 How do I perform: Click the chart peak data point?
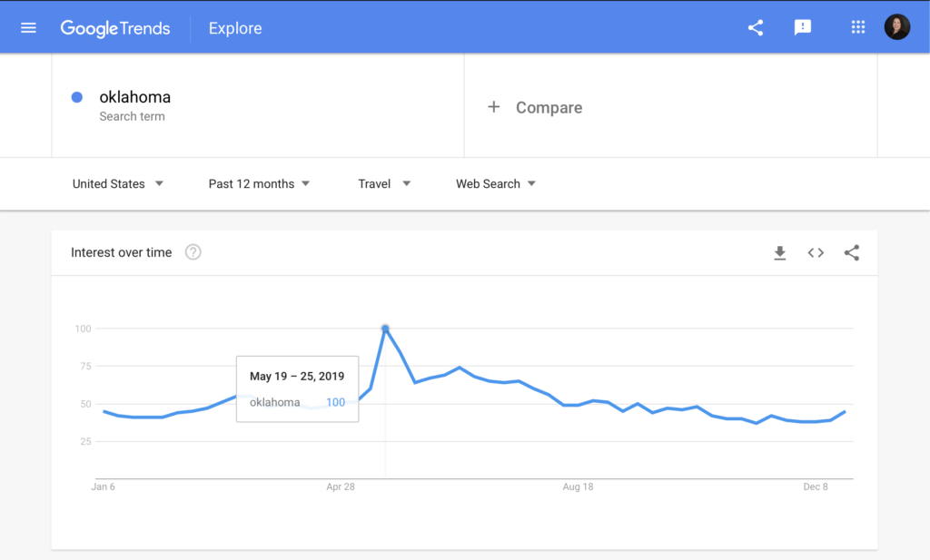[385, 329]
